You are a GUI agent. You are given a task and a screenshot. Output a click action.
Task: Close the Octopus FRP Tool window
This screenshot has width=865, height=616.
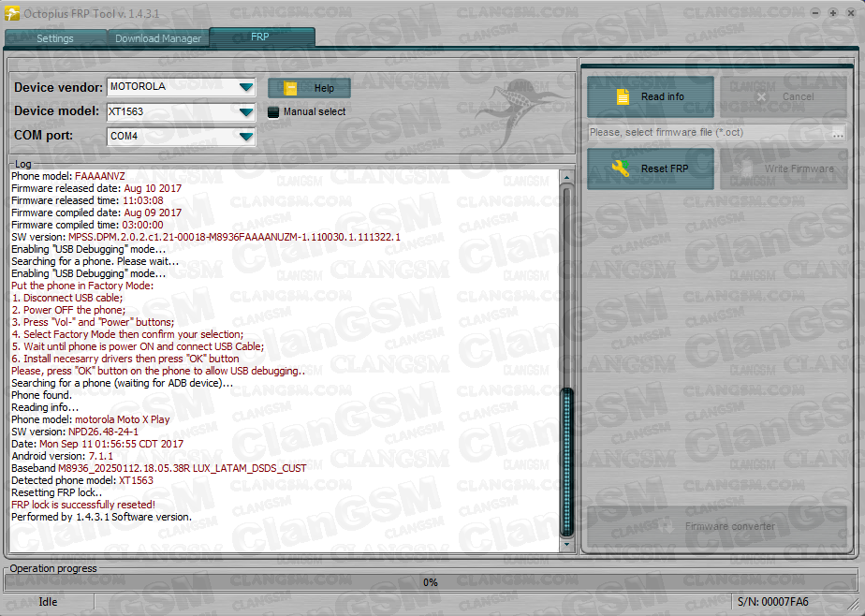coord(851,12)
